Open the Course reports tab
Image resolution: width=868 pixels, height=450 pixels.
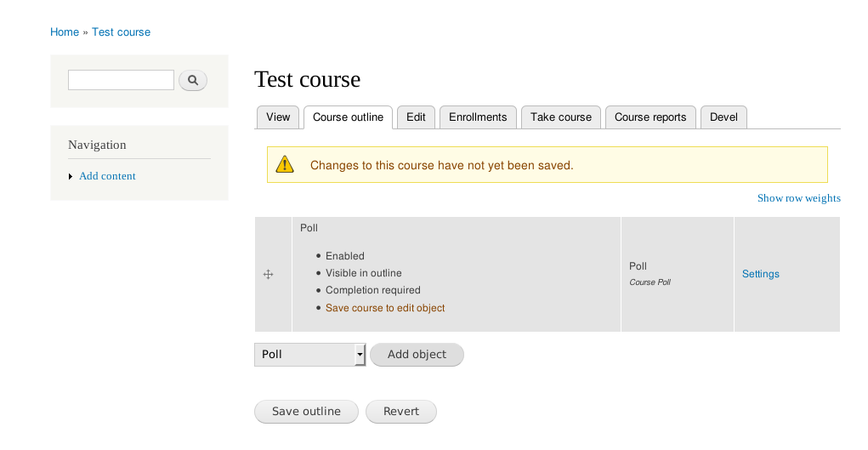click(650, 117)
